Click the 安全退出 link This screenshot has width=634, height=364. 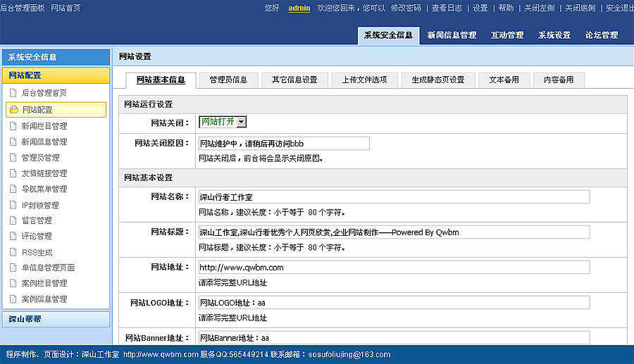[x=619, y=8]
